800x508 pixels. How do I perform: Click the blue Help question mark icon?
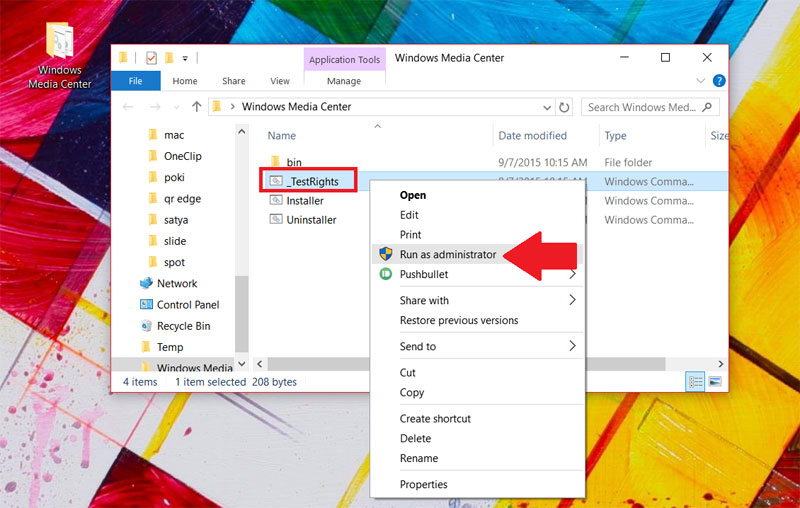point(719,81)
